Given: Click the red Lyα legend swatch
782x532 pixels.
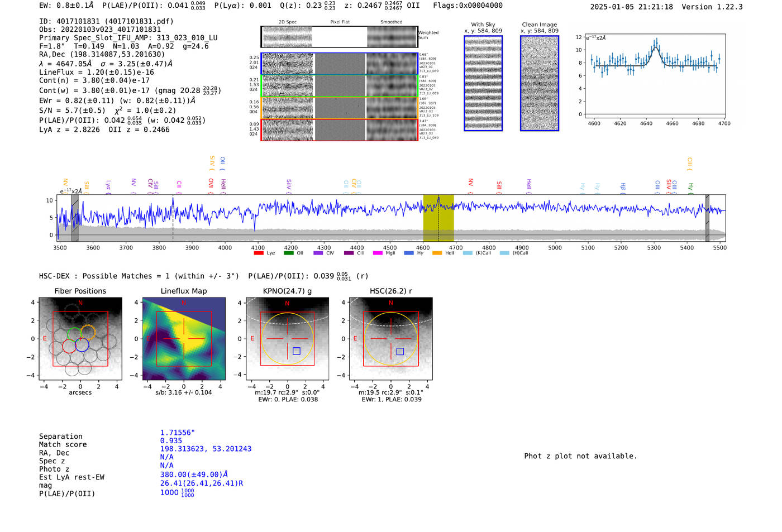Looking at the screenshot, I should click(258, 253).
